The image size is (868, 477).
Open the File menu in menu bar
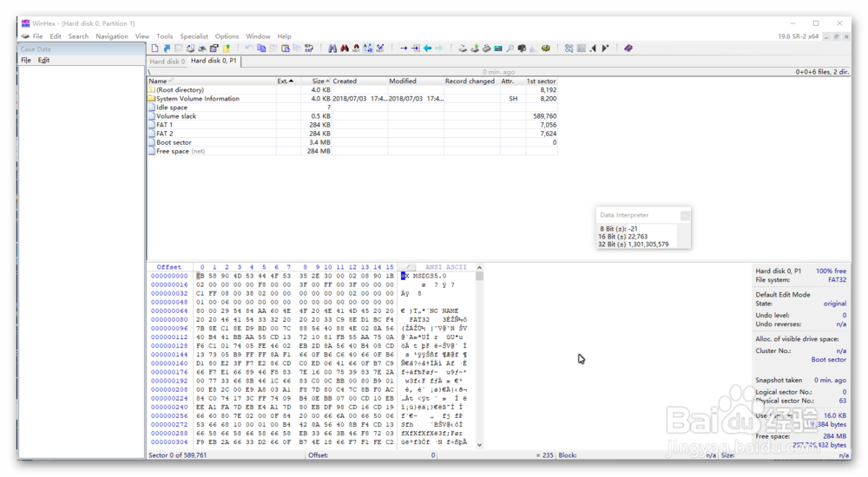coord(37,36)
